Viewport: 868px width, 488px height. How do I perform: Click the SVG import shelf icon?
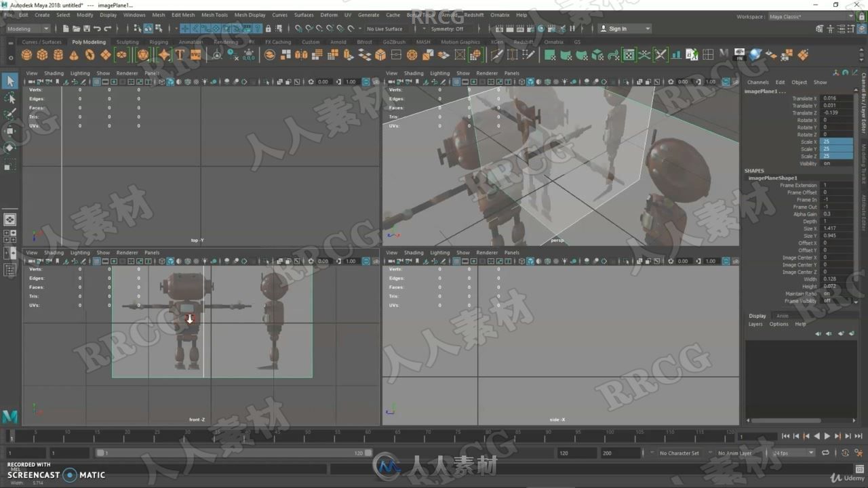[x=195, y=55]
